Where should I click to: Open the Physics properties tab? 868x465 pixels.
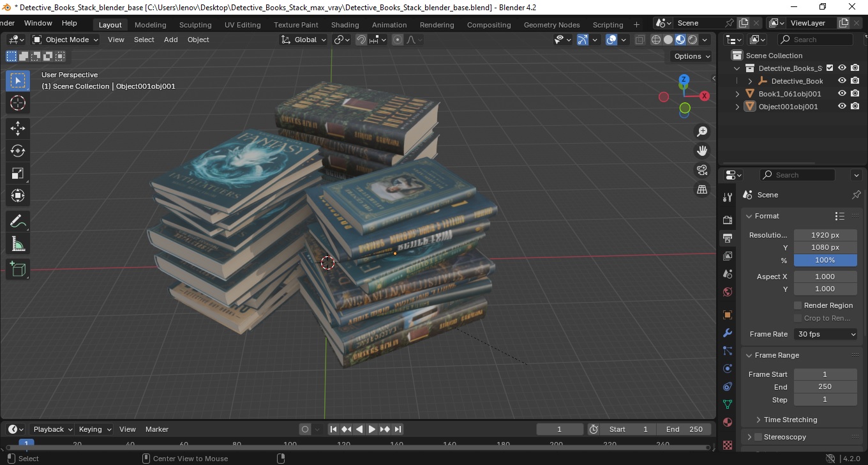[x=727, y=369]
